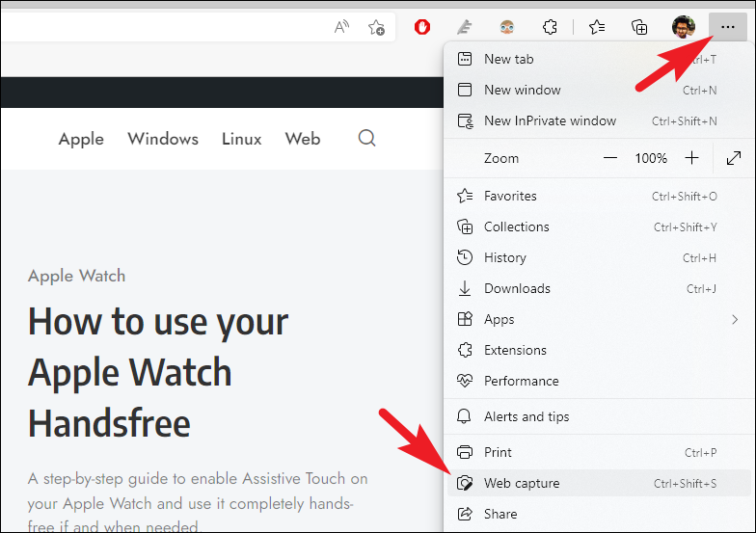Open Extensions from the menu

click(599, 351)
